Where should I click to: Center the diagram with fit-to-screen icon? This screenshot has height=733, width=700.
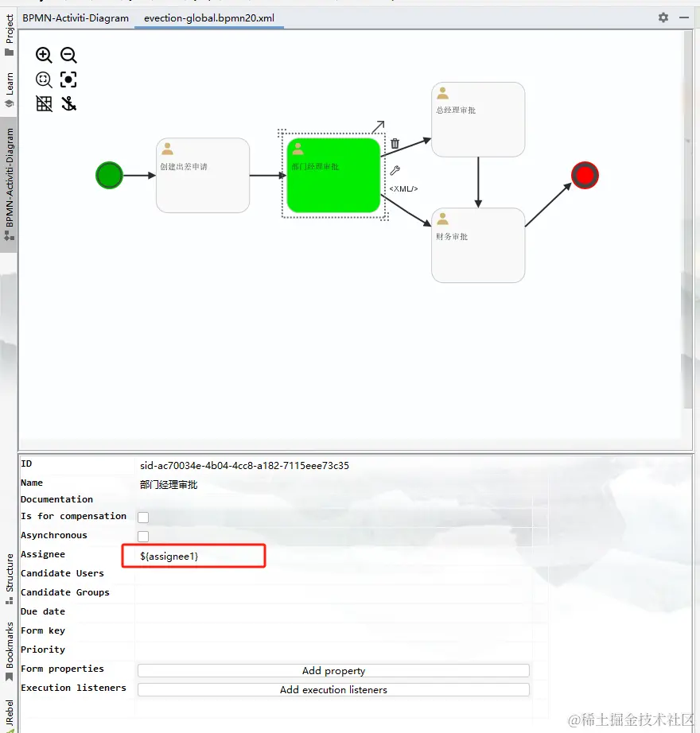[68, 80]
